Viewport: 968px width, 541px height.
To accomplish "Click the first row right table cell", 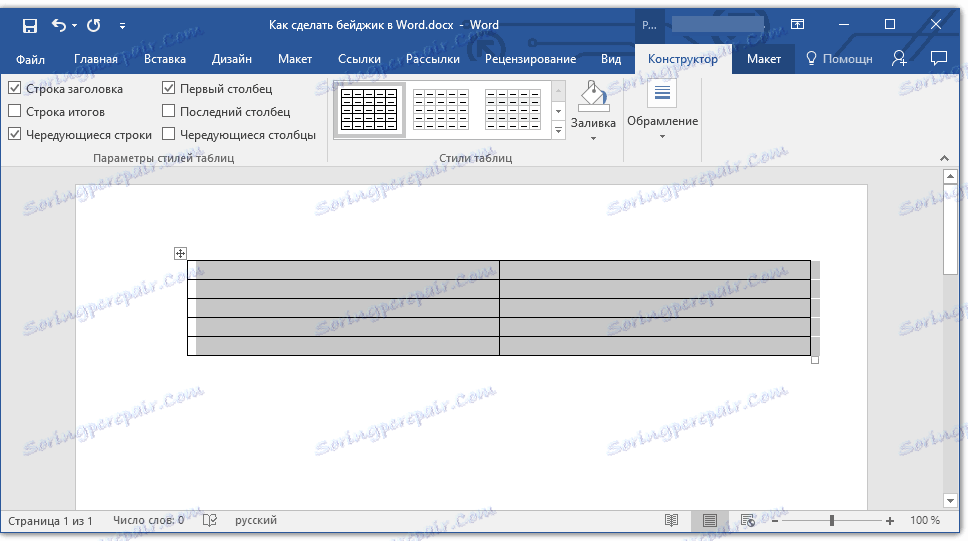I will point(655,270).
